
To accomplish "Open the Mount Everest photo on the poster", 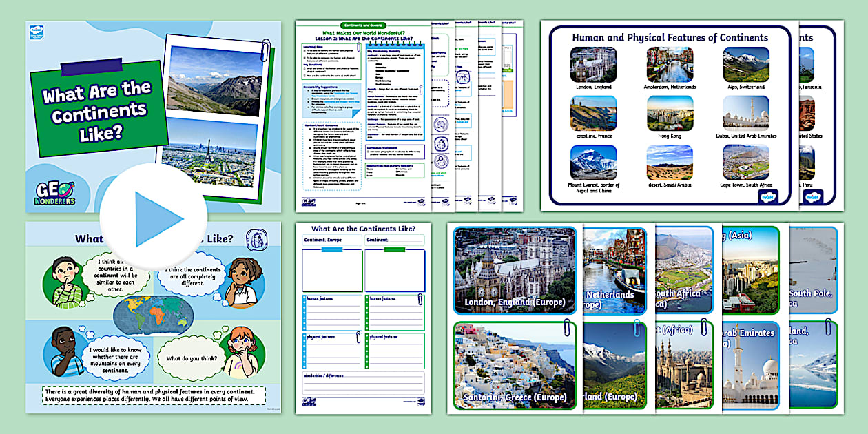I will (593, 163).
